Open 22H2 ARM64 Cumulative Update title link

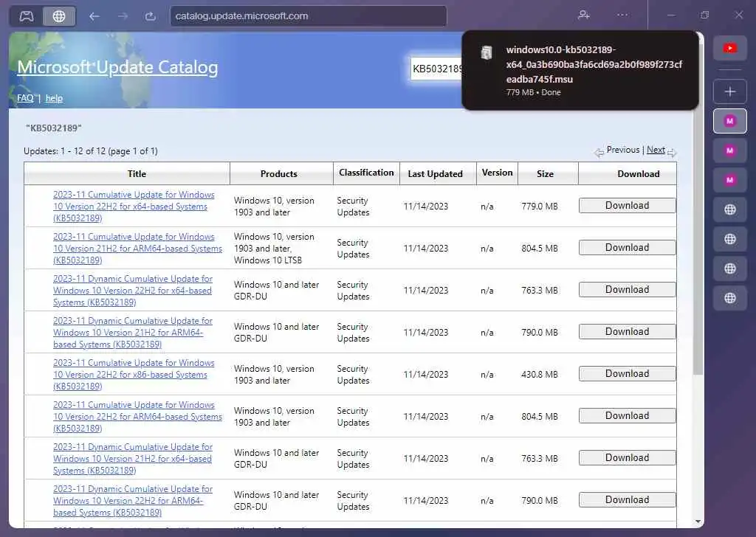click(x=137, y=416)
